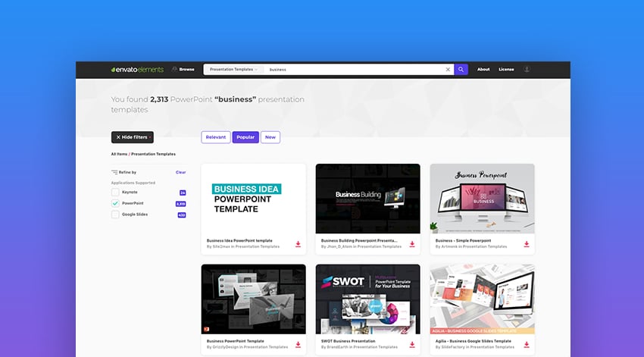Enable the Google Slides checkbox

pyautogui.click(x=115, y=215)
